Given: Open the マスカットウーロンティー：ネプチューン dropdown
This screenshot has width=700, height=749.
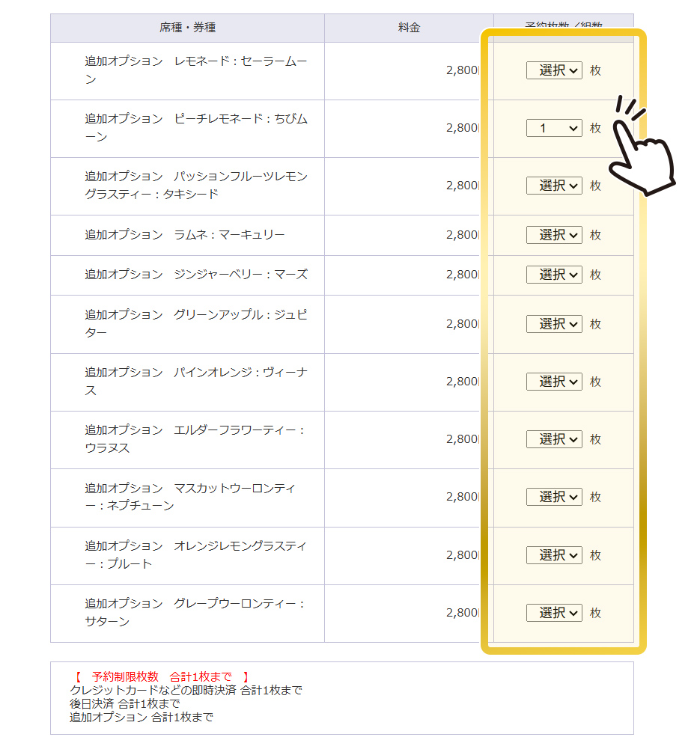Looking at the screenshot, I should tap(553, 497).
